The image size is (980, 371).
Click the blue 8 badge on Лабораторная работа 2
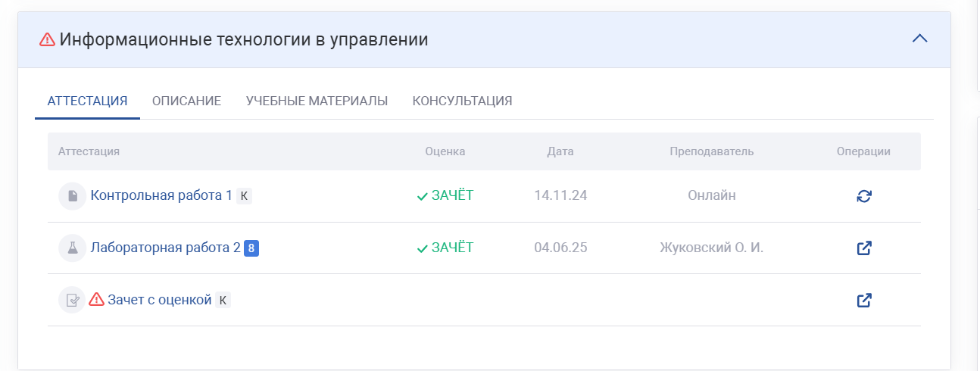[x=251, y=248]
